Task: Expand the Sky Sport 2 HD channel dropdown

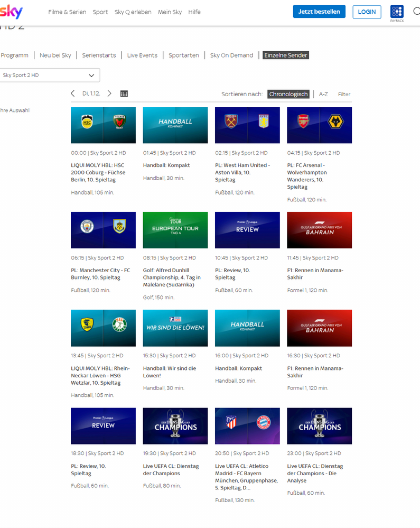Action: 50,75
